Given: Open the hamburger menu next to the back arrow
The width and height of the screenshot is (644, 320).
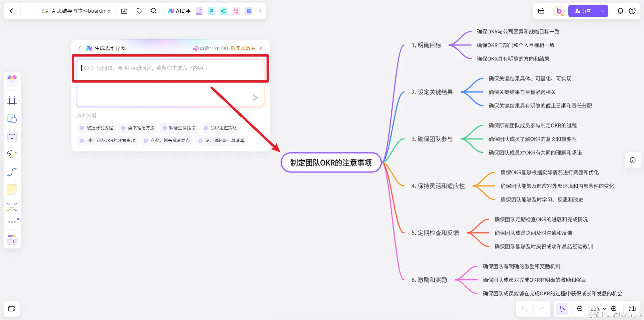Looking at the screenshot, I should point(30,11).
